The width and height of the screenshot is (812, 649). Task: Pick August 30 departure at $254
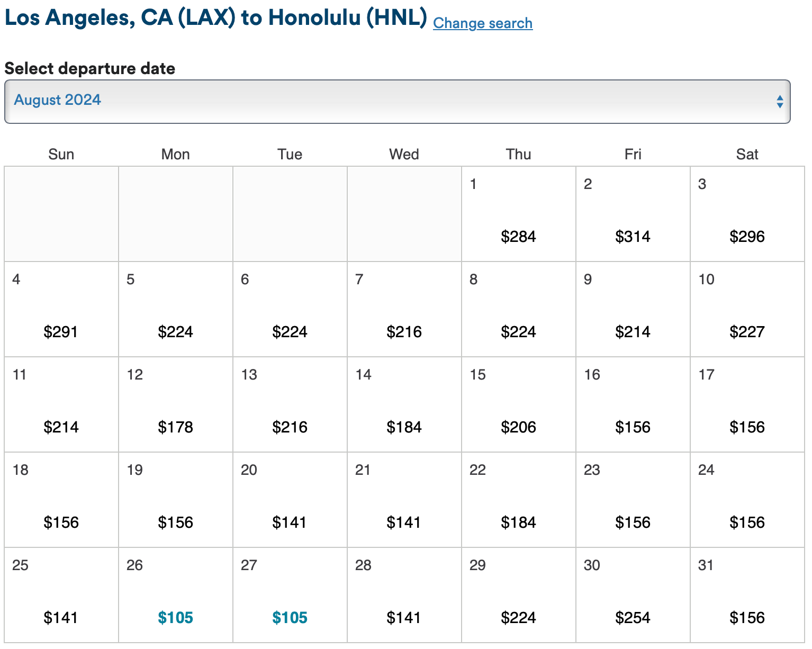(633, 617)
